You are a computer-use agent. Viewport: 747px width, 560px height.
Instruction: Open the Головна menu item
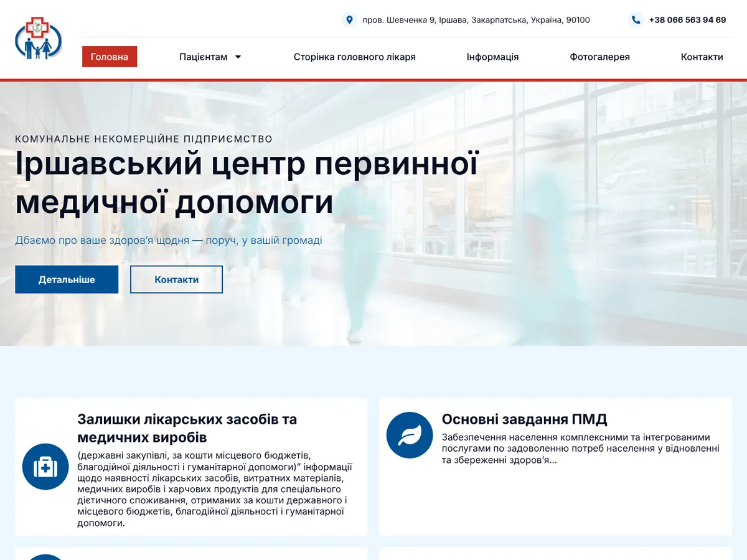click(x=110, y=57)
